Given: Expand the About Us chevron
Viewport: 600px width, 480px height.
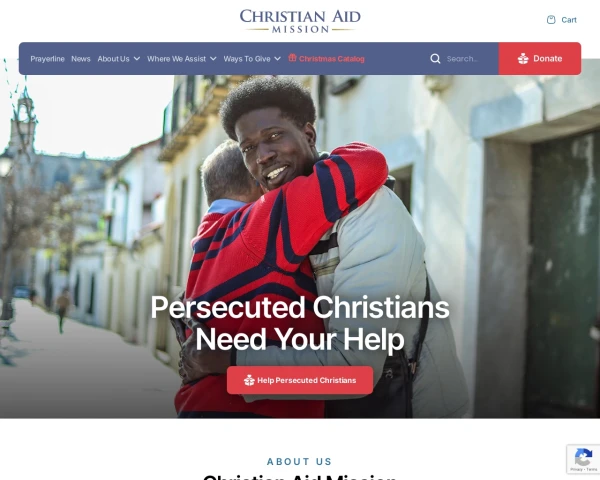Looking at the screenshot, I should 137,59.
